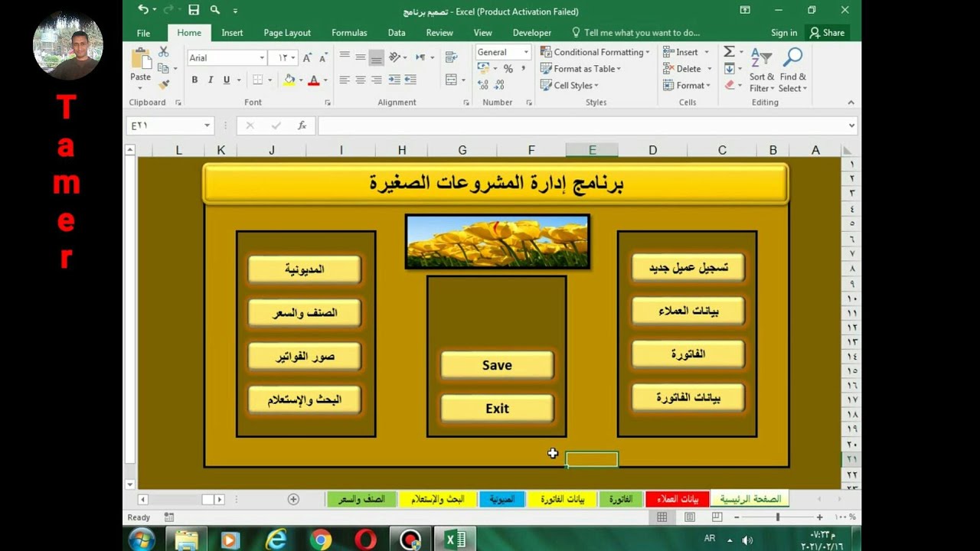Decrease font size with the small A icon
This screenshot has width=980, height=551.
coord(323,58)
